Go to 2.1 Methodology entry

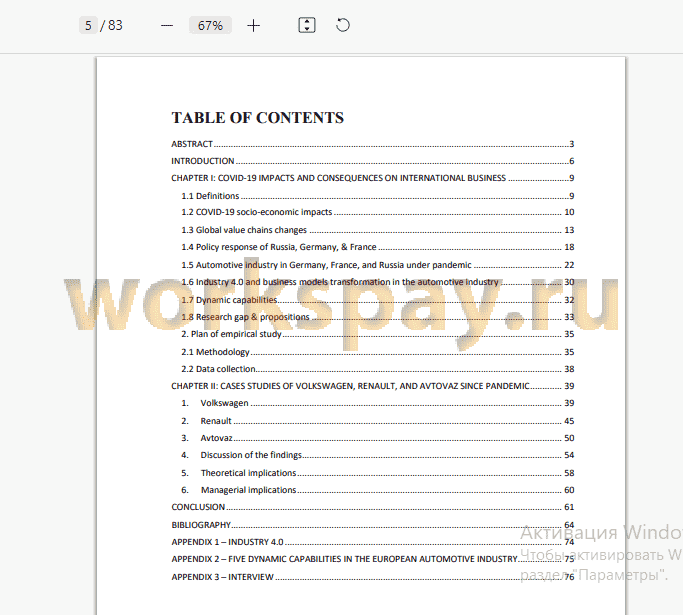point(378,351)
